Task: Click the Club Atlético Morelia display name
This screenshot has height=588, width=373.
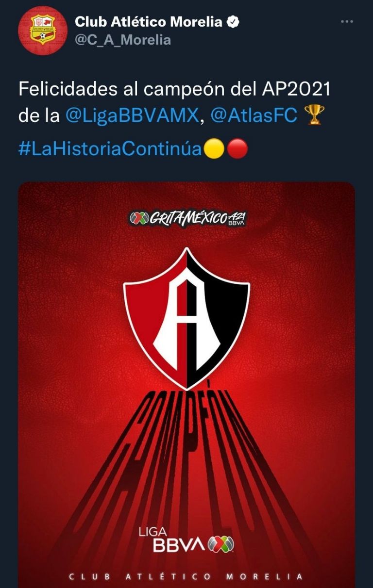Action: [149, 22]
